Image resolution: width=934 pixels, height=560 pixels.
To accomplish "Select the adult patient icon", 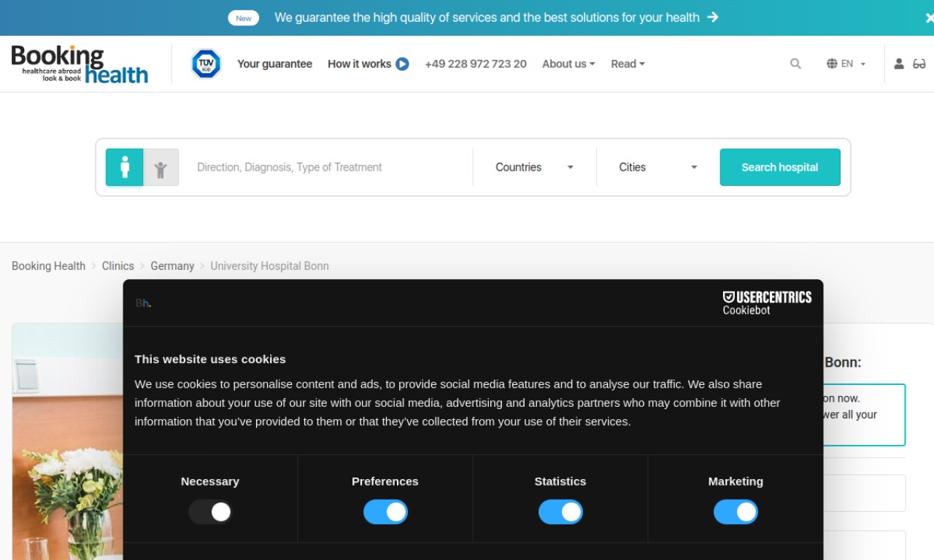I will [x=125, y=167].
